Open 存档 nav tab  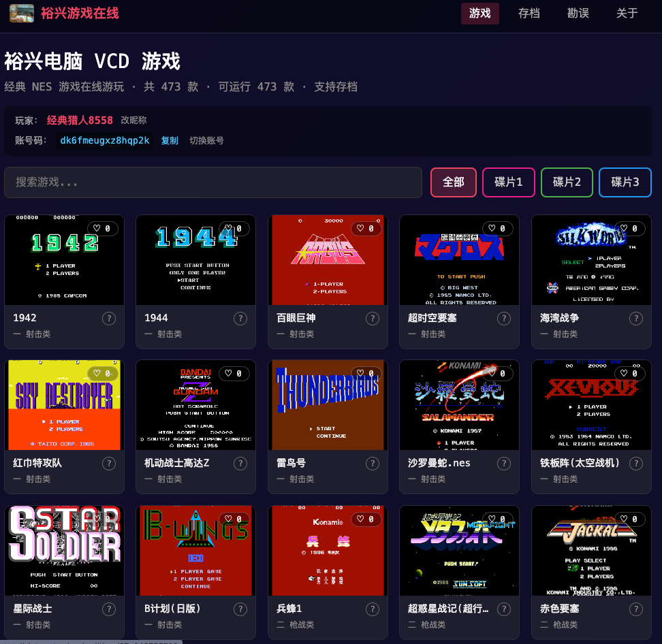click(529, 14)
